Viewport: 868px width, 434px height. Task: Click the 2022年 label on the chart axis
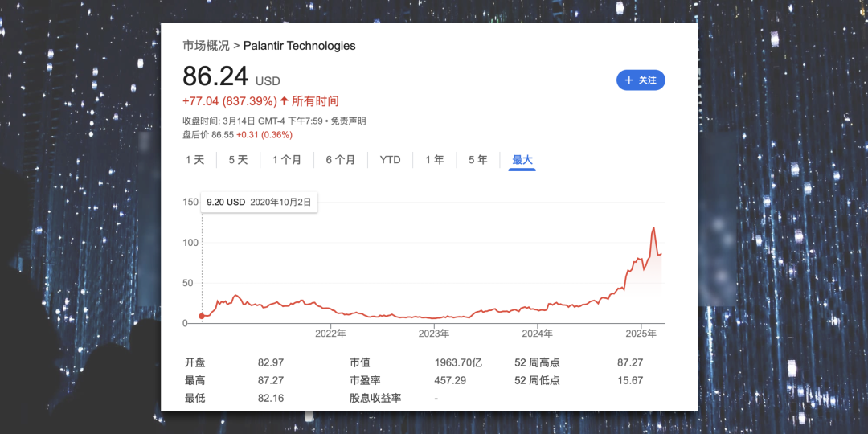click(x=330, y=334)
